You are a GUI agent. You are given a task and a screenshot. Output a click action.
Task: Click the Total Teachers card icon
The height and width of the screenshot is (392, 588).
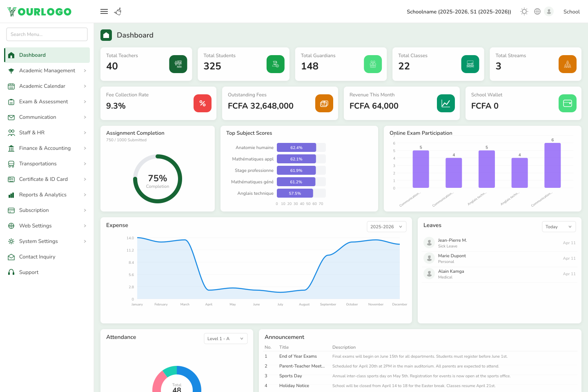(x=178, y=64)
